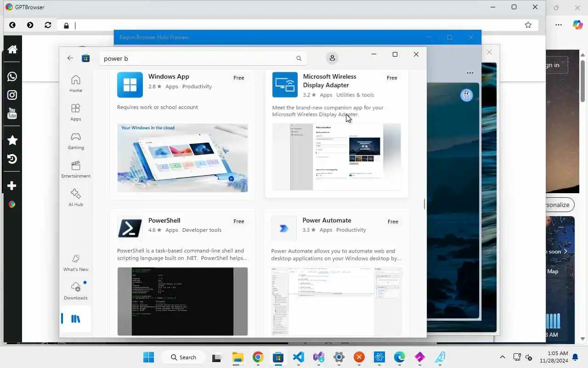Viewport: 588px width, 368px height.
Task: Open Windows Start menu
Action: pyautogui.click(x=148, y=357)
